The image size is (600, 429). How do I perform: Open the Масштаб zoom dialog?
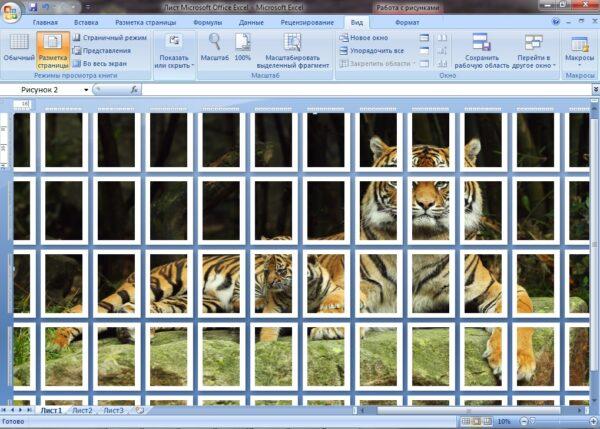click(215, 47)
